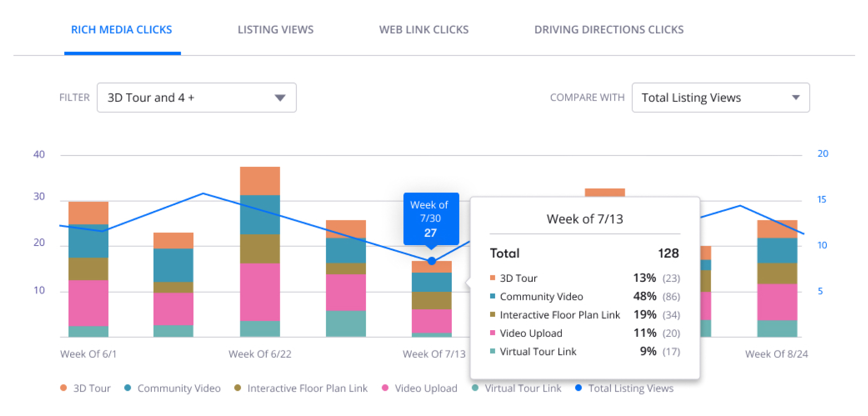Toggle Interactive Floor Plan Link legend dot
Screen dimensions: 868x416
pyautogui.click(x=238, y=388)
